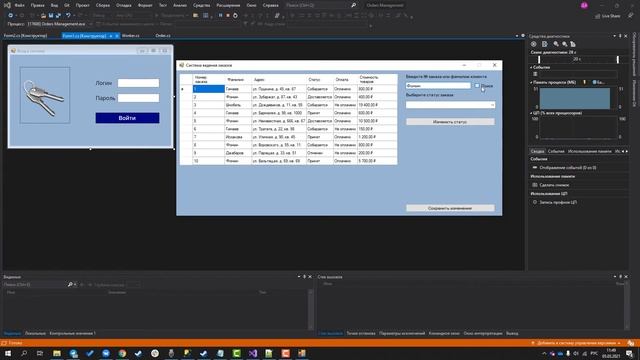This screenshot has width=640, height=360.
Task: Open the Windows Start menu
Action: pos(8,353)
